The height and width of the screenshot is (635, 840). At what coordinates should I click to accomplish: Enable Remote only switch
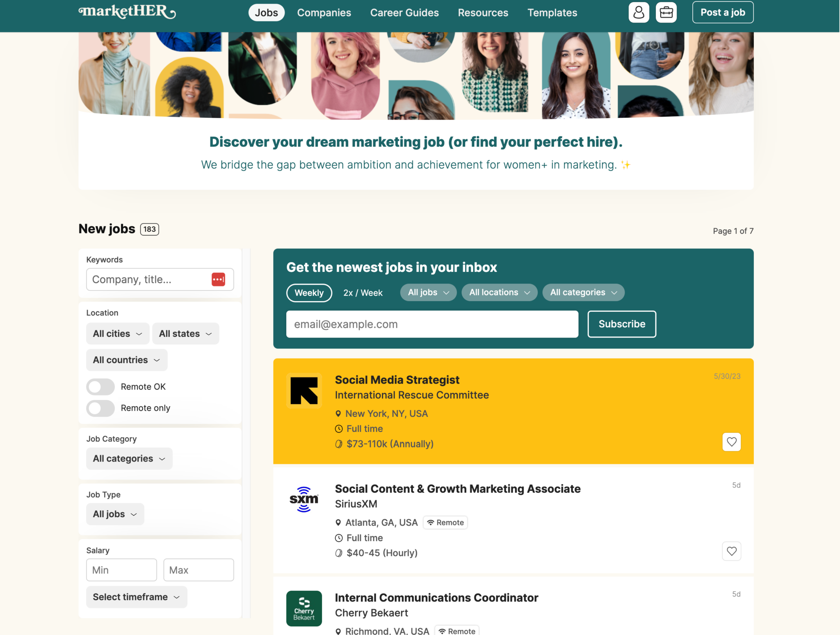click(100, 408)
